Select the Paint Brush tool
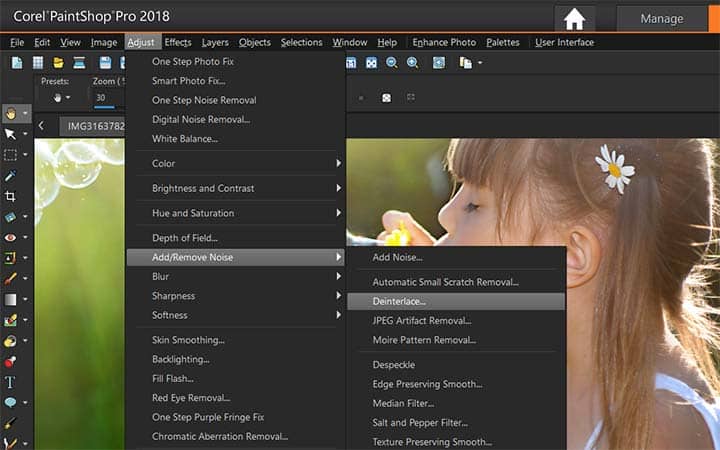Screen dimensions: 720x450 point(10,279)
